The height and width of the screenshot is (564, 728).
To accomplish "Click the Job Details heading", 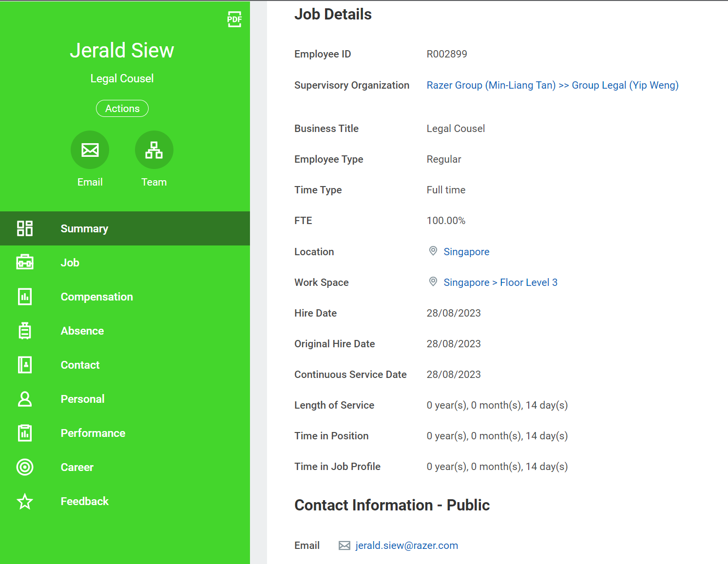I will 333,15.
